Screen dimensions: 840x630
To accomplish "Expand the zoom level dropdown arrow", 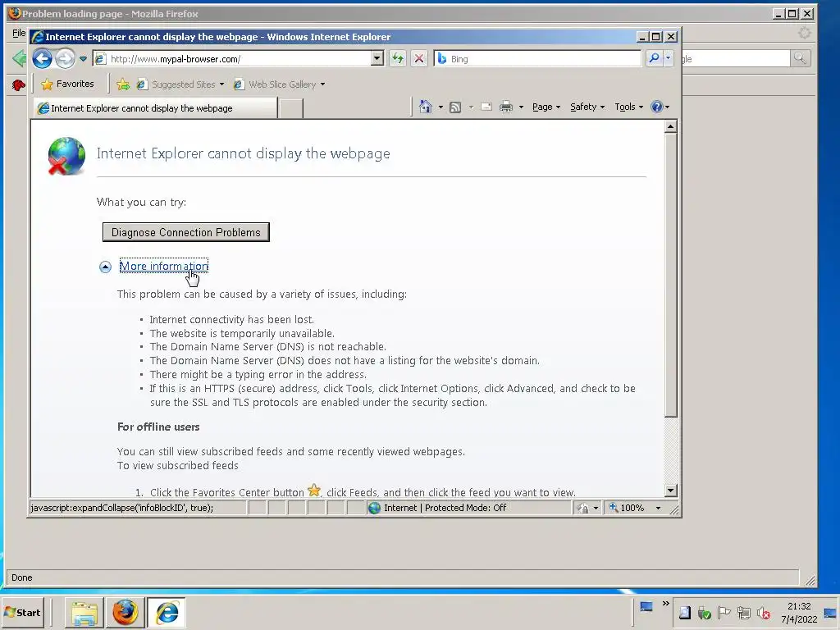I will pos(659,508).
